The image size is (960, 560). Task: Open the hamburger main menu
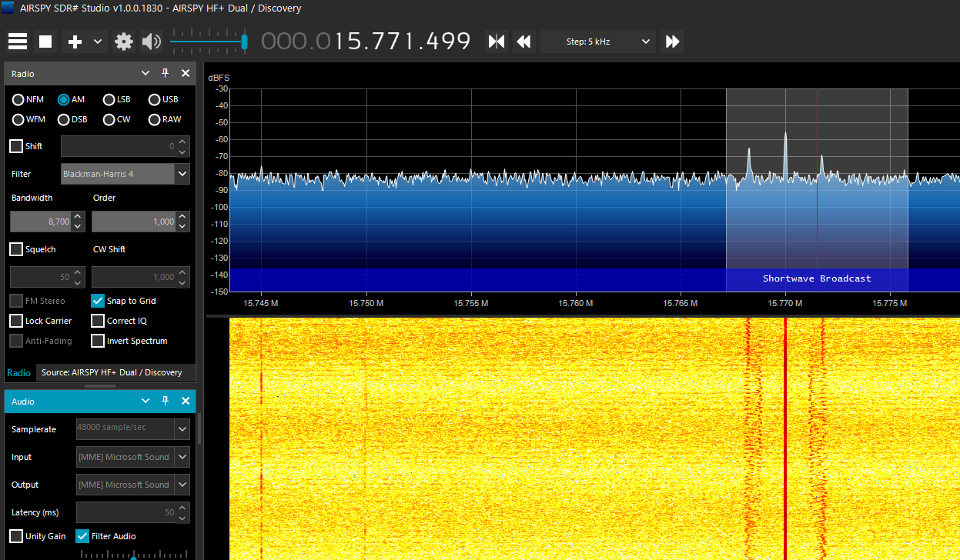18,42
